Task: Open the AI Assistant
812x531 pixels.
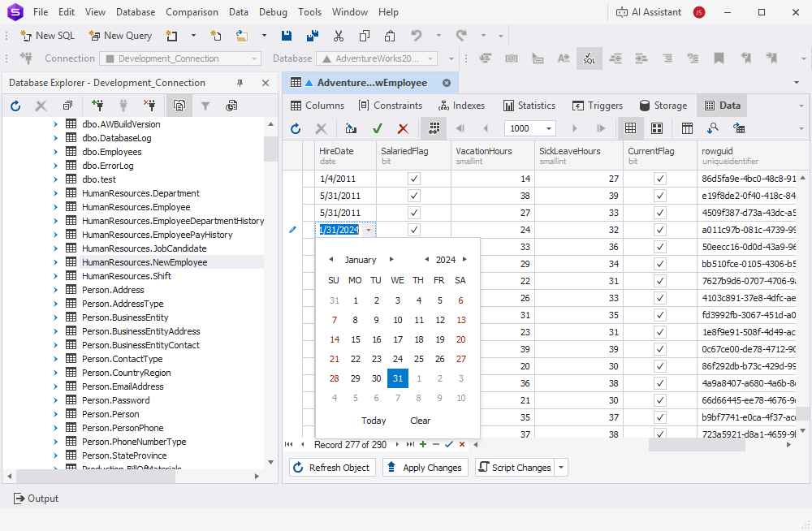Action: pyautogui.click(x=648, y=12)
